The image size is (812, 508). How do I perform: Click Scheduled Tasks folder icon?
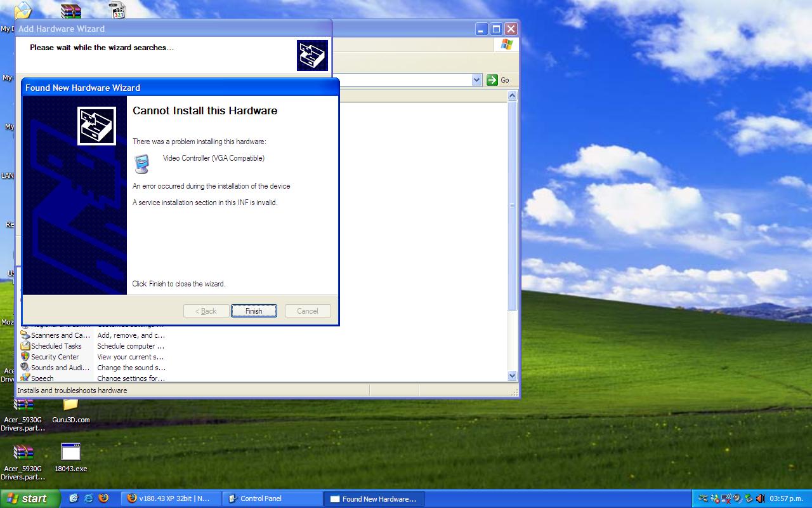(25, 346)
